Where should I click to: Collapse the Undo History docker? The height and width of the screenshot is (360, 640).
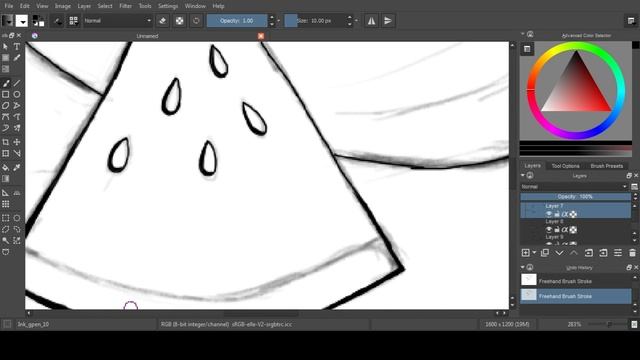click(523, 267)
